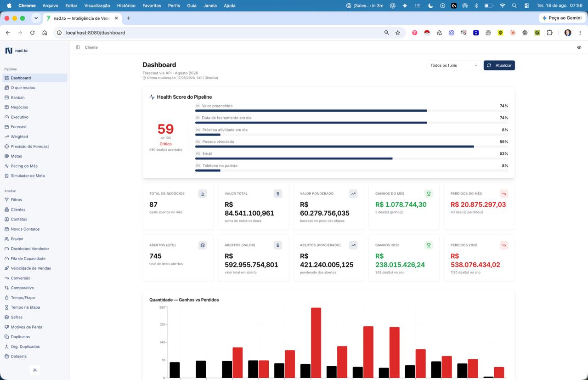Click the Abertos (Qtd) layers icon
Viewport: 588px width, 380px height.
pos(203,245)
